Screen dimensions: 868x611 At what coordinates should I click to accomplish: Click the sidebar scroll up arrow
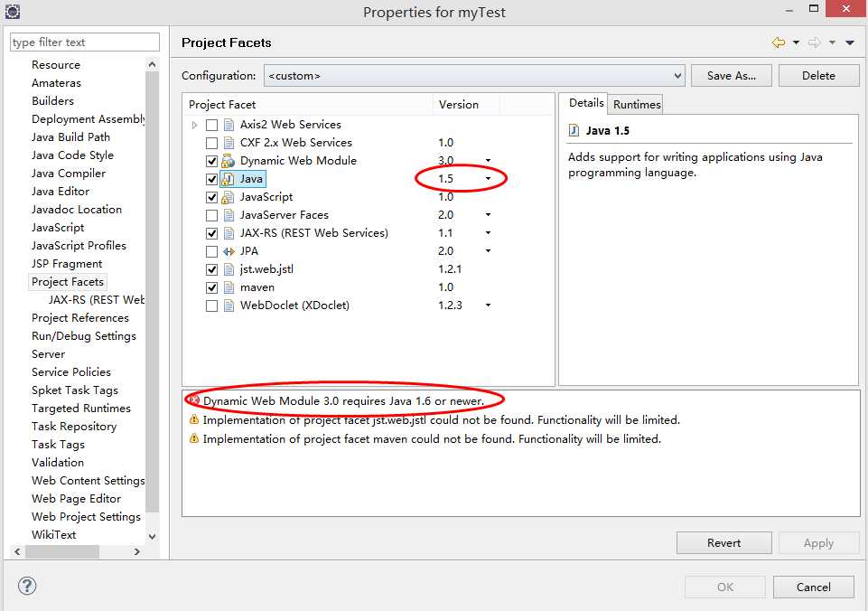click(x=153, y=65)
